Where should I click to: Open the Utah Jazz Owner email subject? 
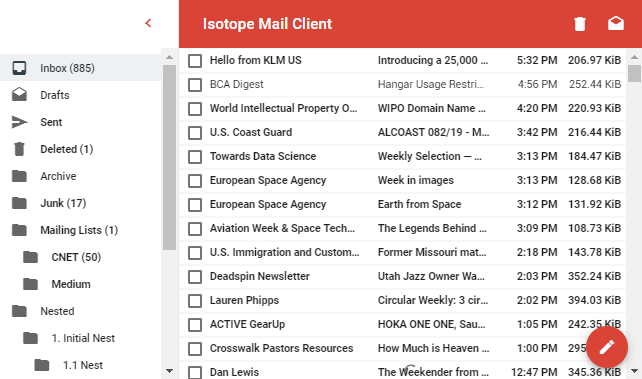coord(431,276)
